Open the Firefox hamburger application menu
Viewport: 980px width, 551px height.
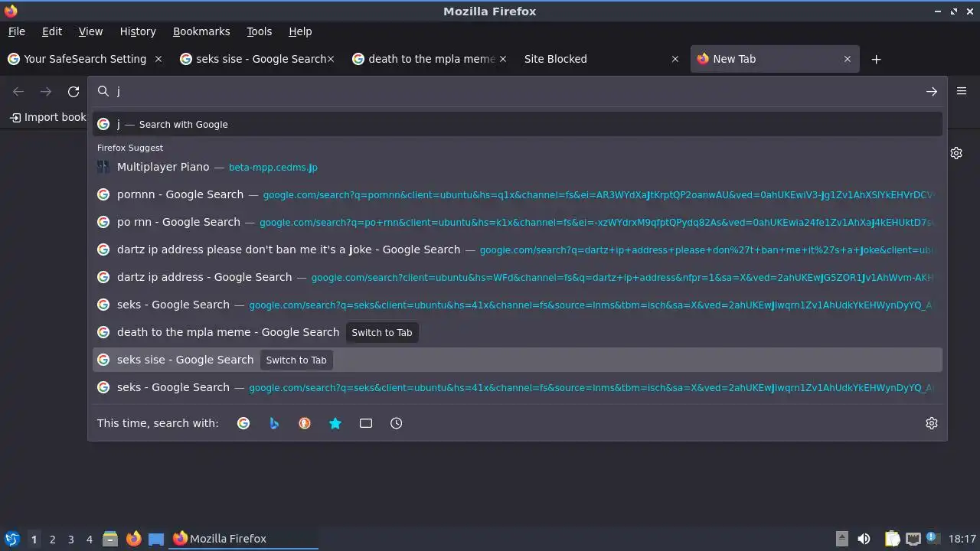pyautogui.click(x=962, y=91)
